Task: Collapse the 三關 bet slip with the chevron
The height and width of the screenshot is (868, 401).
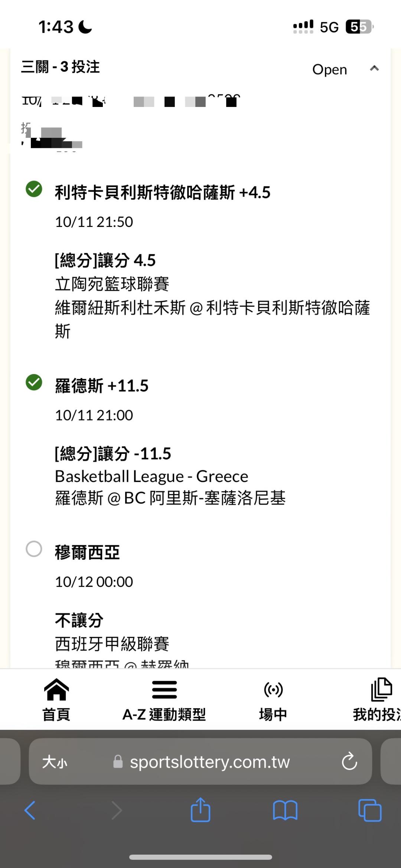Action: tap(374, 68)
